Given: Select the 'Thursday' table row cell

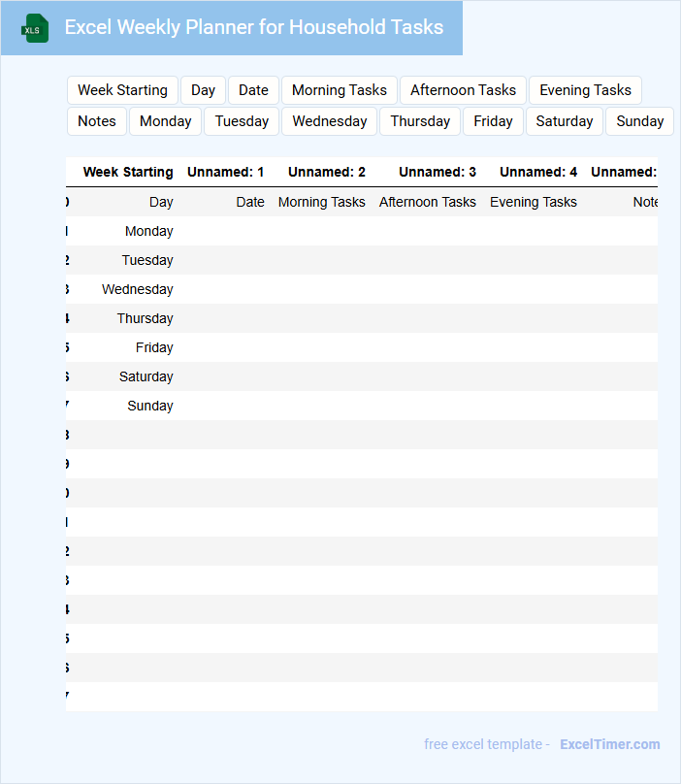Looking at the screenshot, I should point(145,318).
